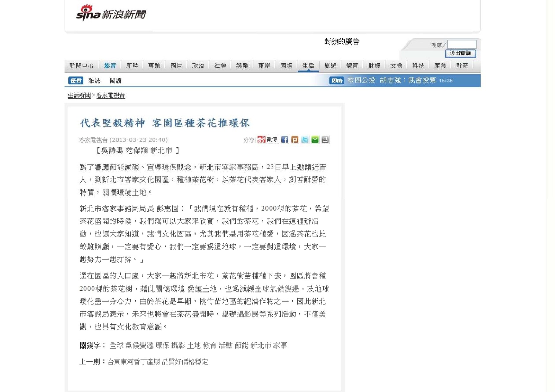The image size is (555, 392).
Task: Open 文教 nav item
Action: tap(396, 65)
